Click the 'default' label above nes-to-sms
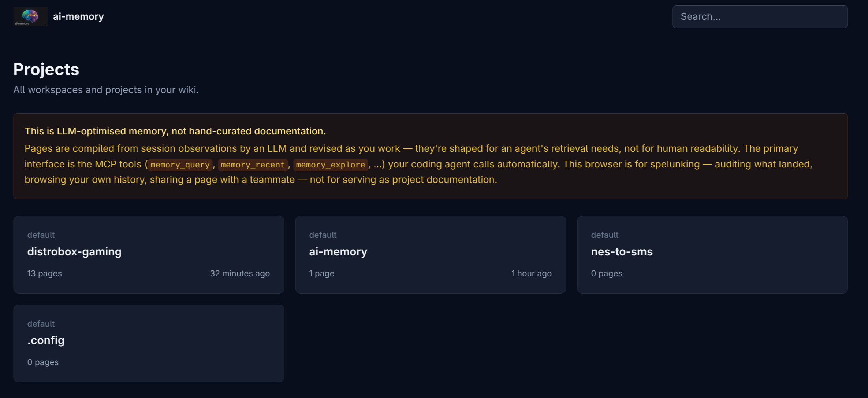 (605, 235)
